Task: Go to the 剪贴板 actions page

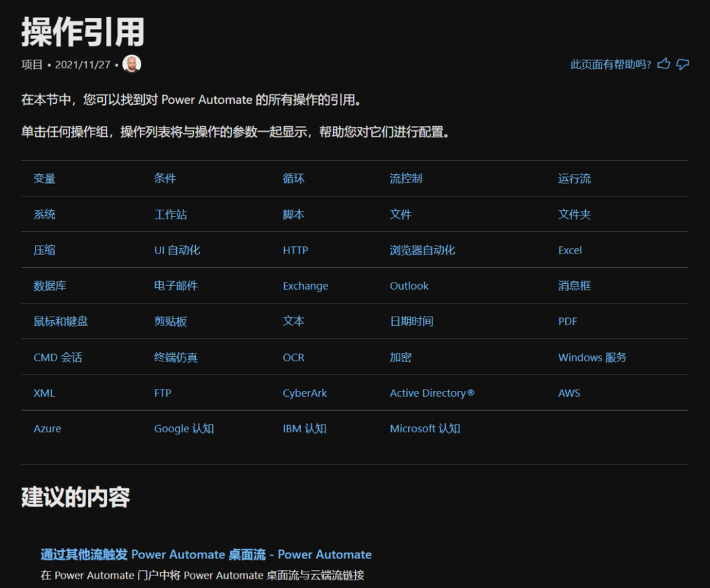Action: pyautogui.click(x=170, y=321)
